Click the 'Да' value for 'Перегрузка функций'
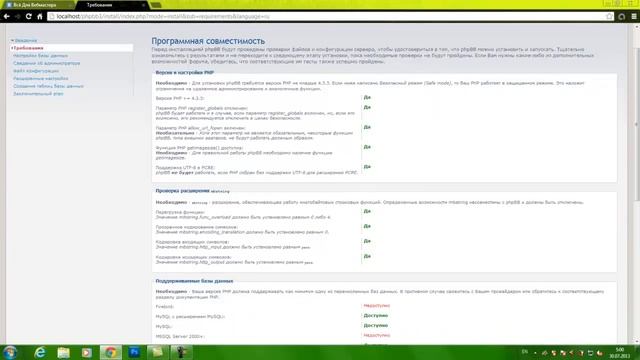640x360 pixels. click(367, 211)
